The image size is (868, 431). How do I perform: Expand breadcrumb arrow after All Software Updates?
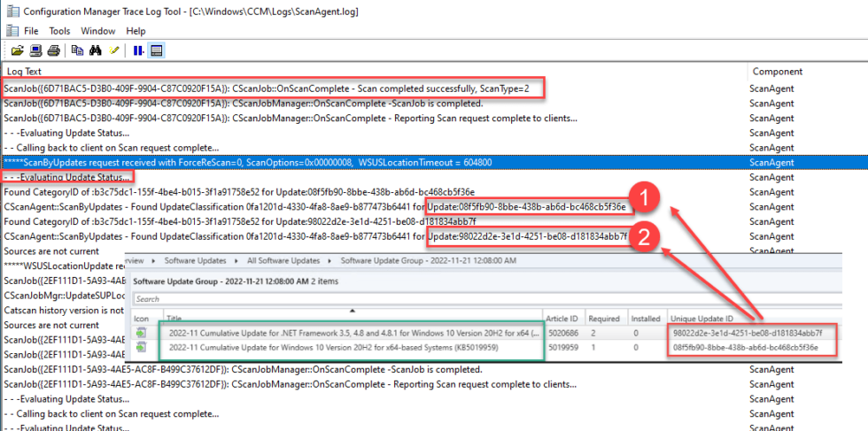click(329, 260)
